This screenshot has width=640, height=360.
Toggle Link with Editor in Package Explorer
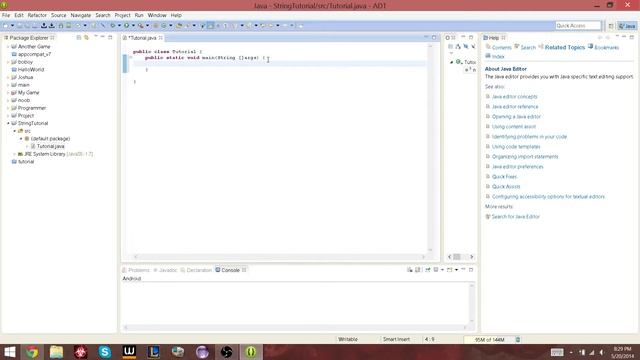(86, 37)
